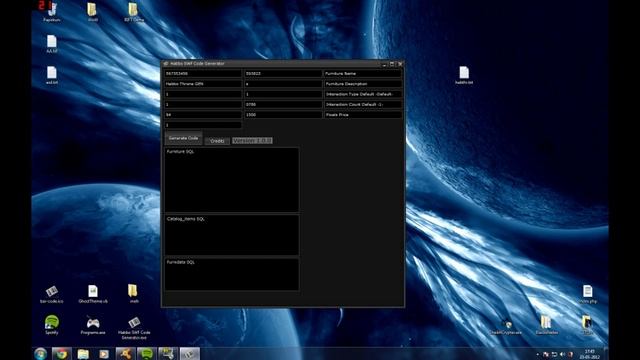Click the field containing letter a

point(283,84)
